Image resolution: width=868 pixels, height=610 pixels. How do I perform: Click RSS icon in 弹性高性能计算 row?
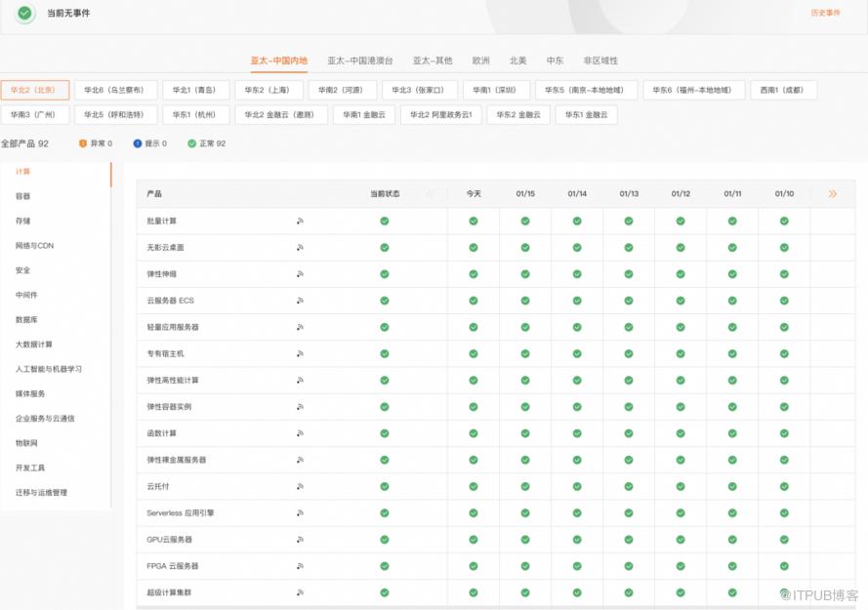[300, 381]
